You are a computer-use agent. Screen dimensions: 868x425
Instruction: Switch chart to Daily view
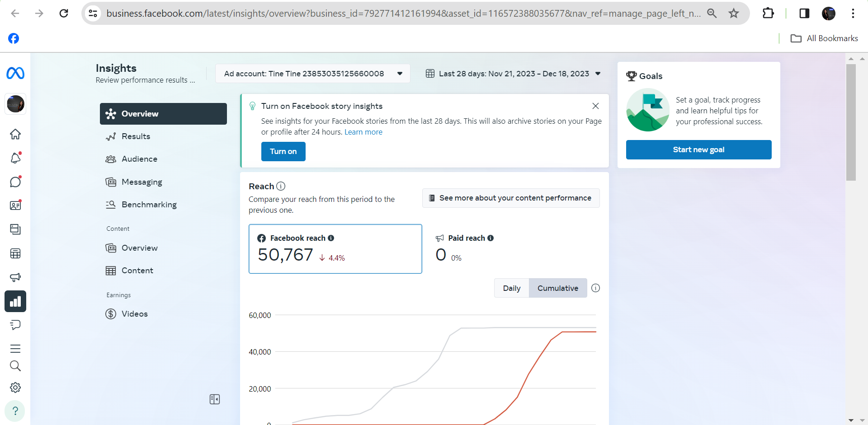point(512,288)
